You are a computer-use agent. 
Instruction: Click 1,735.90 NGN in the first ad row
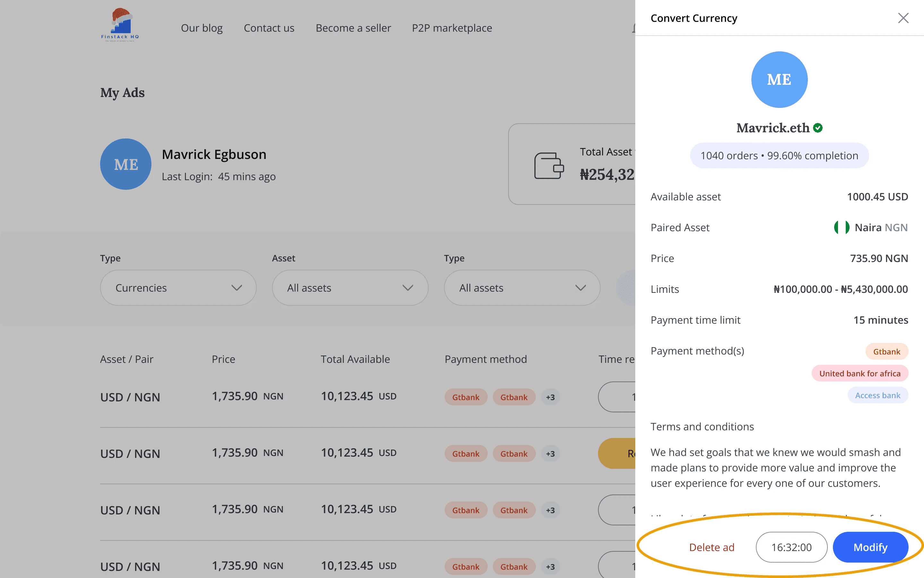(247, 396)
